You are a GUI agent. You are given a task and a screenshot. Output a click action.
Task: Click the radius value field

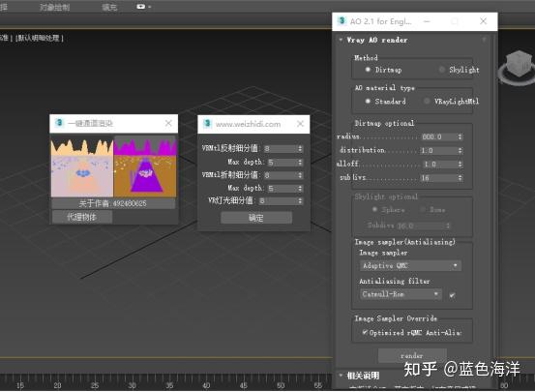pos(439,136)
